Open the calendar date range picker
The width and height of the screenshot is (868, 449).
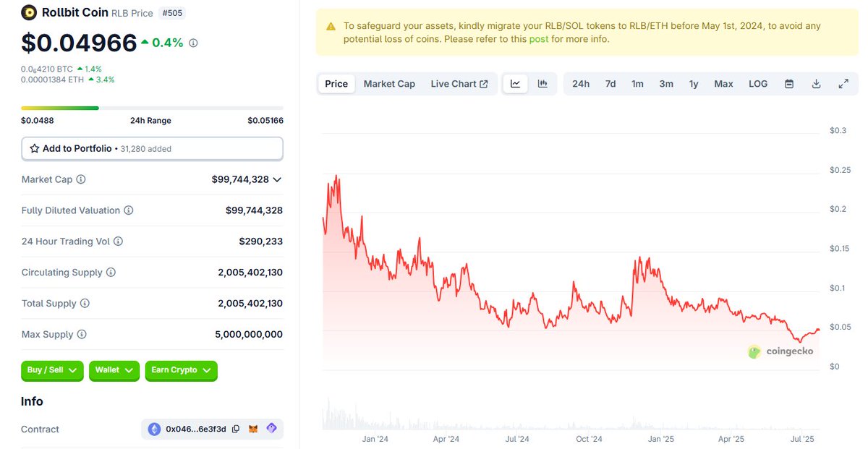pos(789,84)
